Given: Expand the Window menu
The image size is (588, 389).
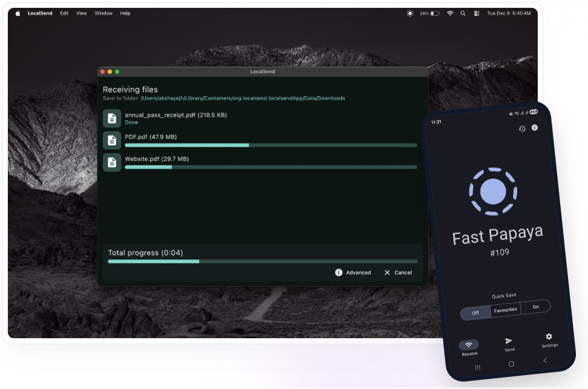Looking at the screenshot, I should (x=103, y=13).
